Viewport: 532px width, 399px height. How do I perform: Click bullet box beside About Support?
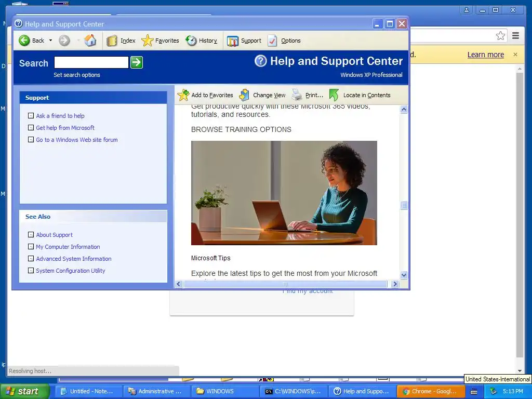click(x=31, y=235)
